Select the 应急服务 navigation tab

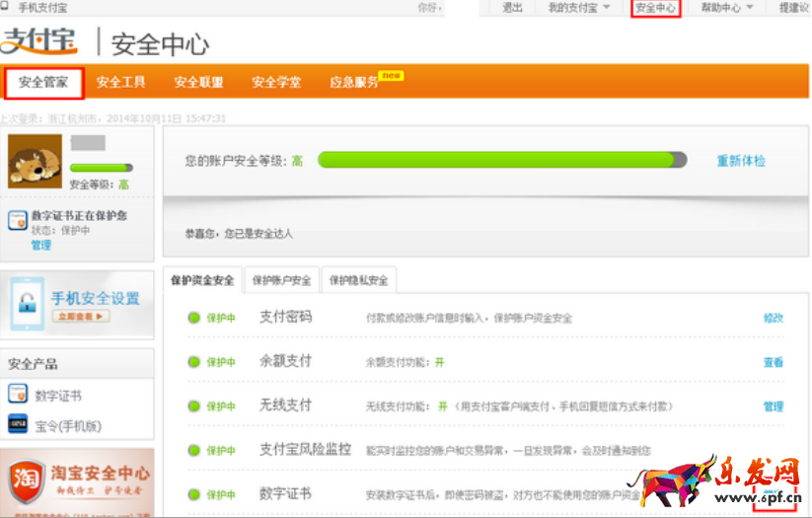click(x=353, y=82)
